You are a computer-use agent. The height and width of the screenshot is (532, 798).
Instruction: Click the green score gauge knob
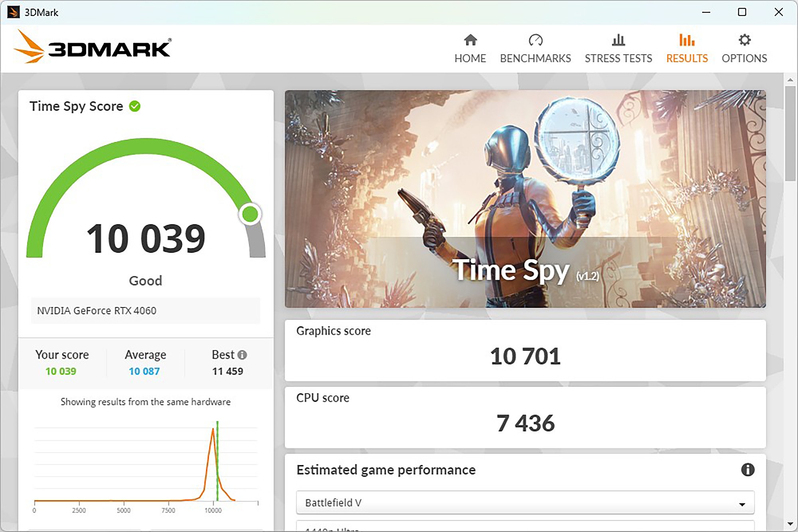point(250,214)
